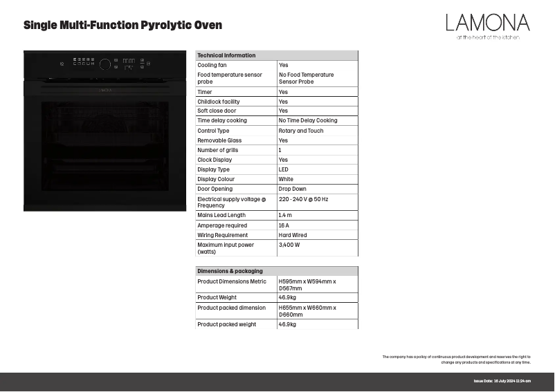Click the oven function icons grid
The width and height of the screenshot is (555, 392).
pos(82,62)
